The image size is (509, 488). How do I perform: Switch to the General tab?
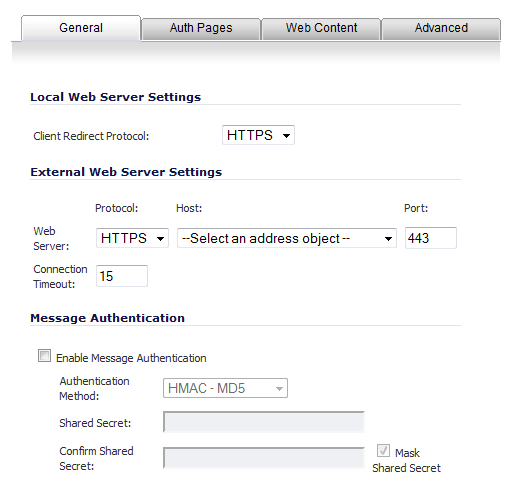[81, 28]
